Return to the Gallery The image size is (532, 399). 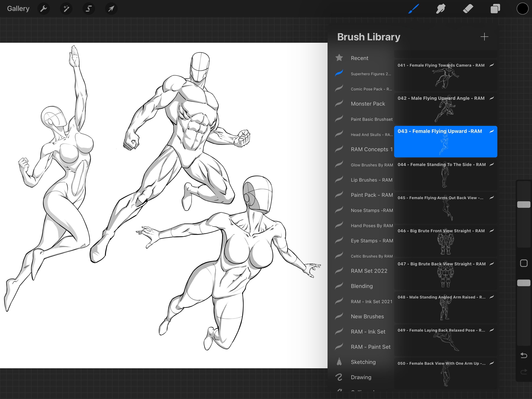[x=18, y=8]
